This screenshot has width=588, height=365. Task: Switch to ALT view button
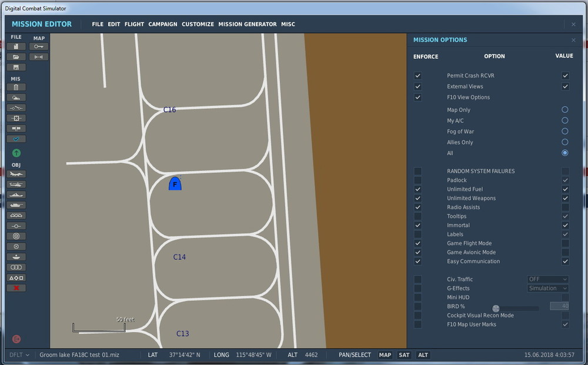point(423,355)
